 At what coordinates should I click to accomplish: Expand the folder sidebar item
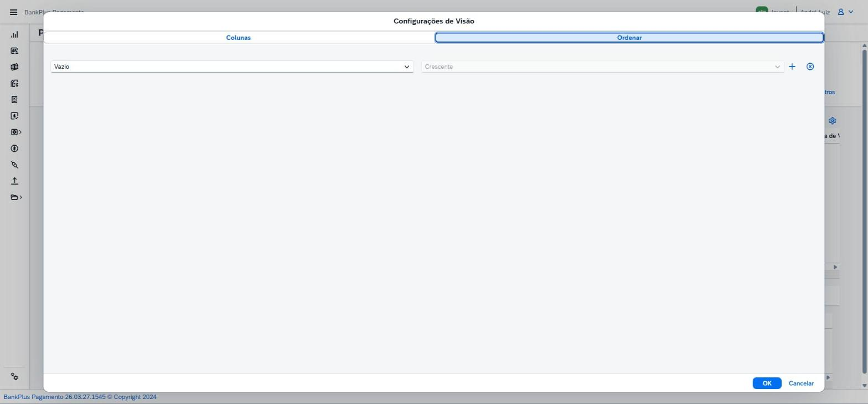coord(16,197)
